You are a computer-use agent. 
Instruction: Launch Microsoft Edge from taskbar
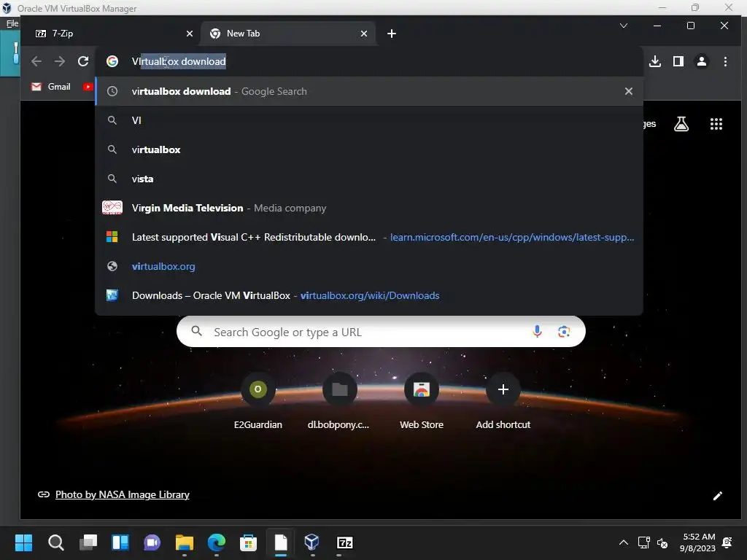point(216,542)
